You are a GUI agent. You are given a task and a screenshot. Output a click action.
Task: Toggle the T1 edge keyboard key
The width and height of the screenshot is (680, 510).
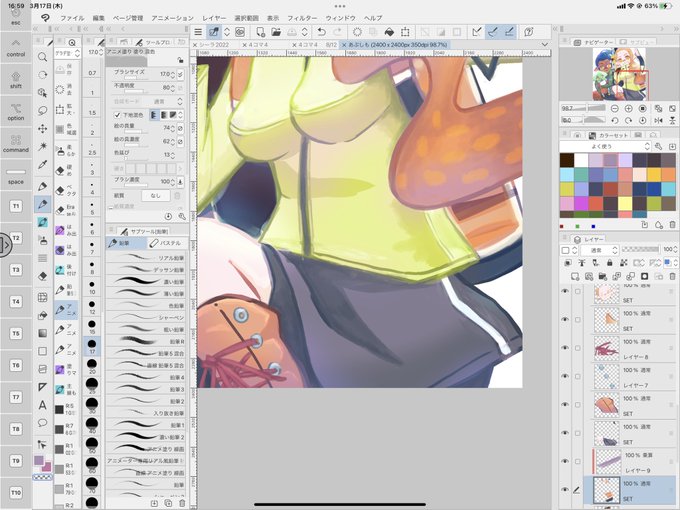point(16,206)
